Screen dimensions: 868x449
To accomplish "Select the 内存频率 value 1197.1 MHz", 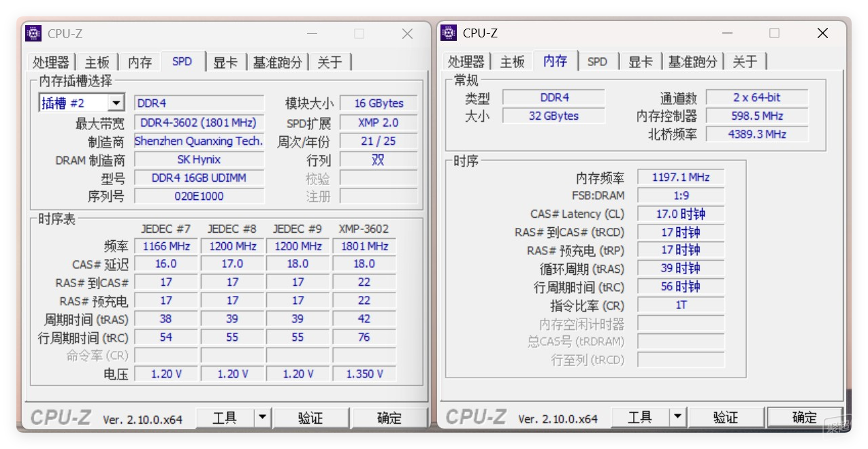I will click(x=681, y=178).
